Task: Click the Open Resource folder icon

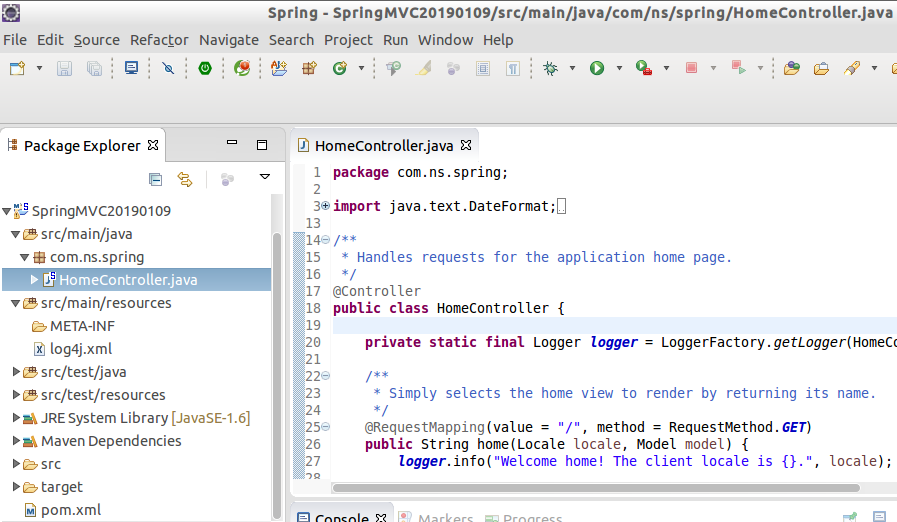Action: click(x=821, y=69)
